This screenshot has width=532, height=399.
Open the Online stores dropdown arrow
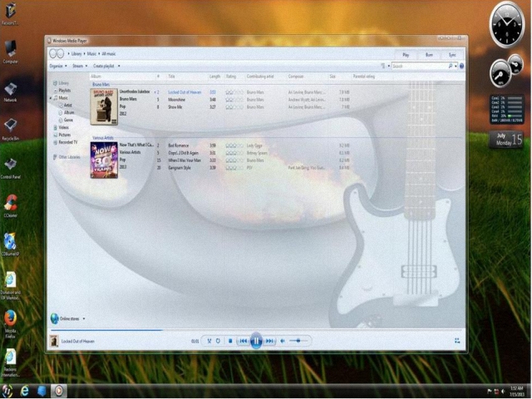tap(84, 318)
